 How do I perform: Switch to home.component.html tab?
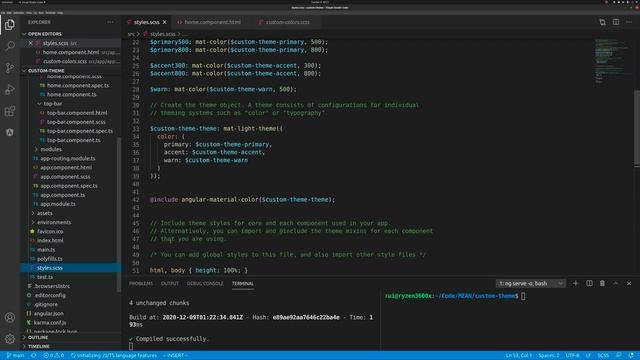pos(212,22)
